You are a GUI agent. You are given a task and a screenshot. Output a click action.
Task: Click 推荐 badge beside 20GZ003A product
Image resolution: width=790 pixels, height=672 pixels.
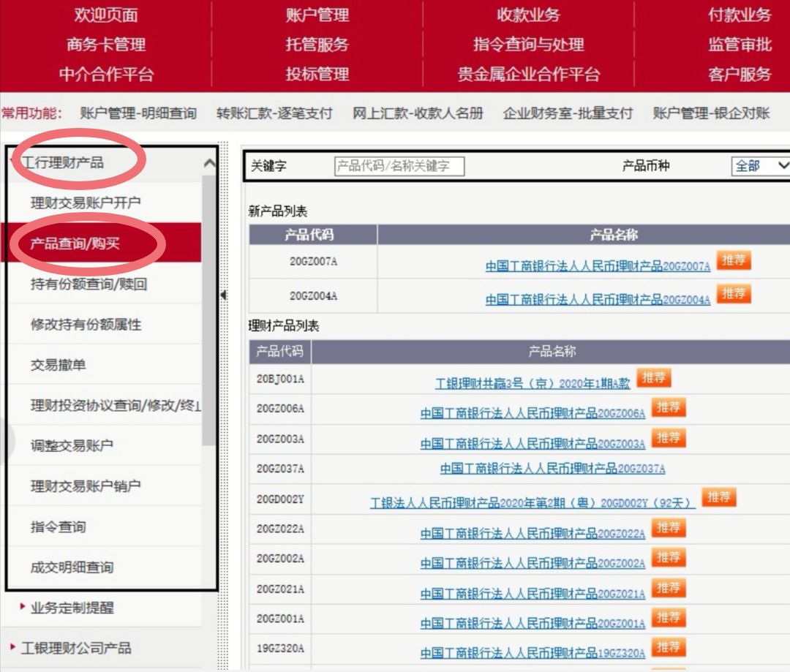pos(669,438)
